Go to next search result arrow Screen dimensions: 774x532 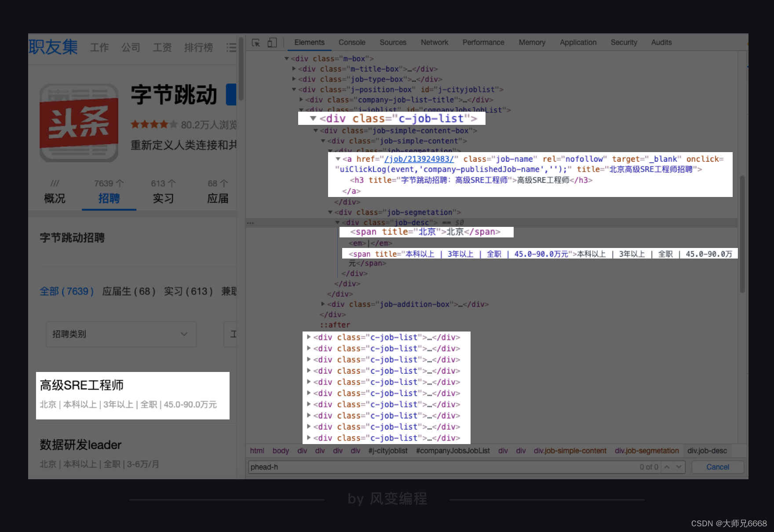(679, 467)
